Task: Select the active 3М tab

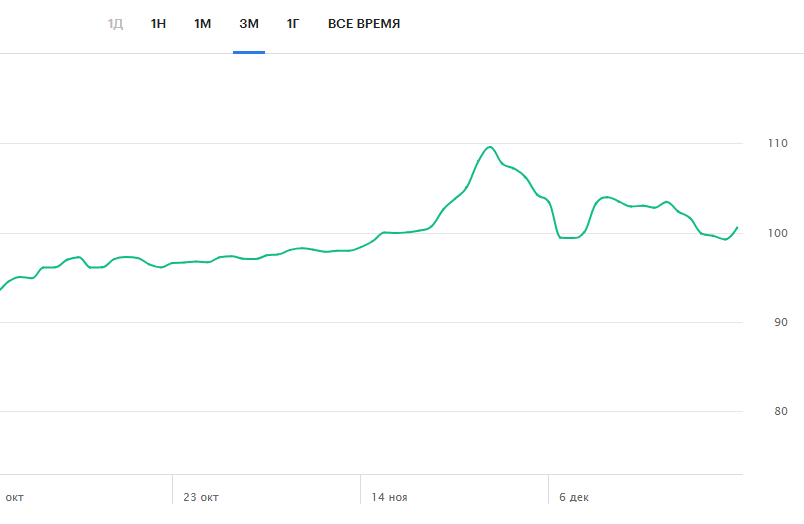Action: tap(249, 24)
